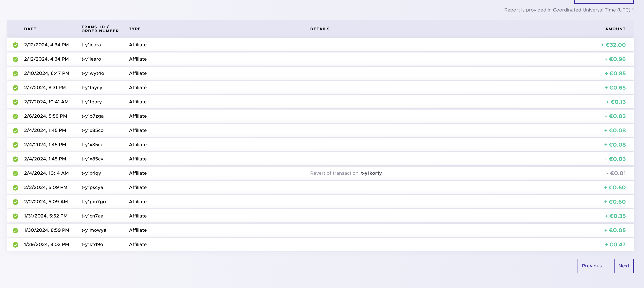Screen dimensions: 644x288
Task: Select transaction ID t-y1pscya
Action: [x=92, y=188]
